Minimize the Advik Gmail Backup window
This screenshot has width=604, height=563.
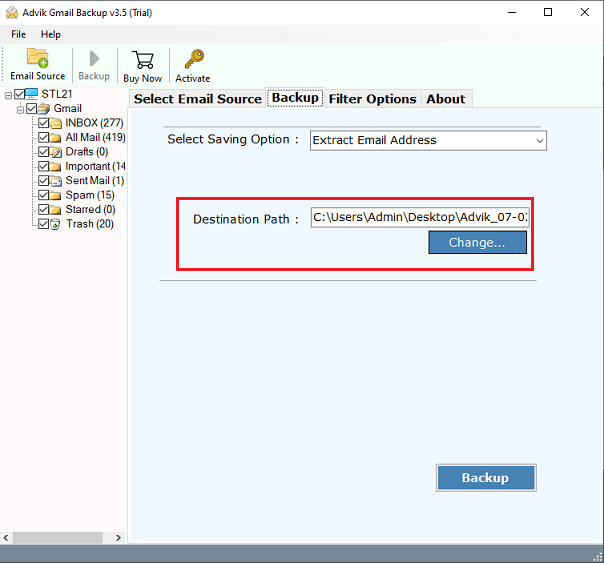[512, 12]
